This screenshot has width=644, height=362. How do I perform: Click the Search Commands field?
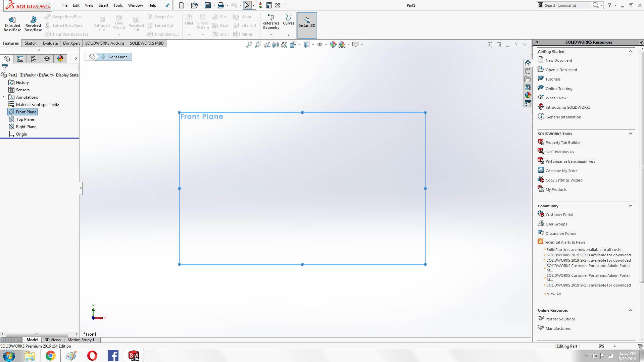tap(567, 5)
